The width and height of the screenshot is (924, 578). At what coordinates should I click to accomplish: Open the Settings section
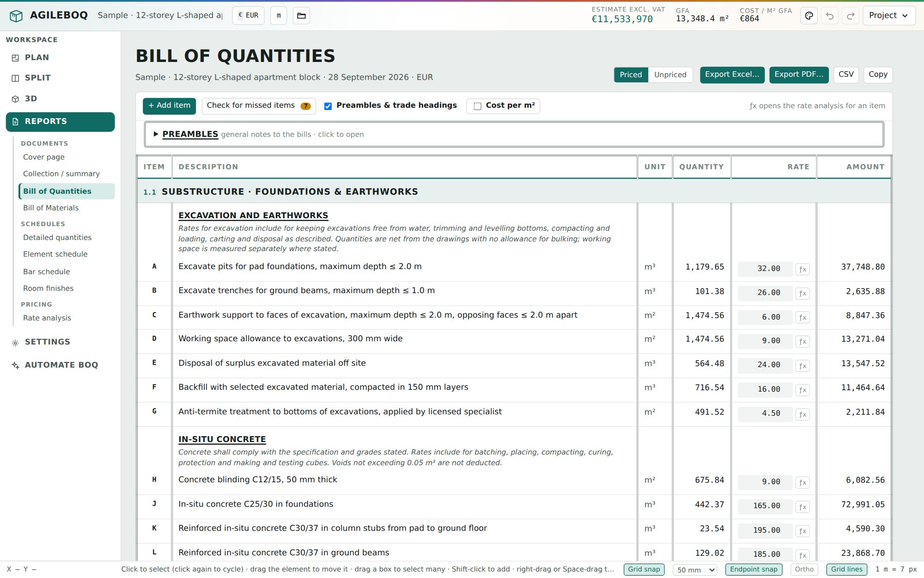coord(60,342)
